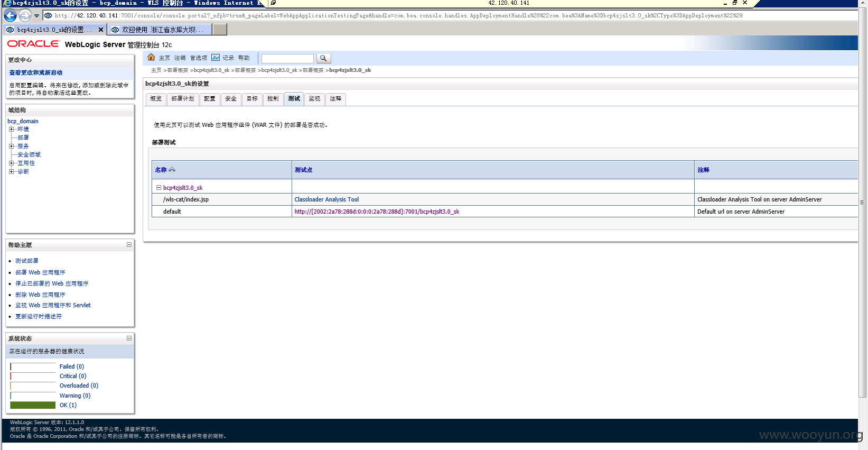Click Overloaded (0) health status

click(79, 385)
